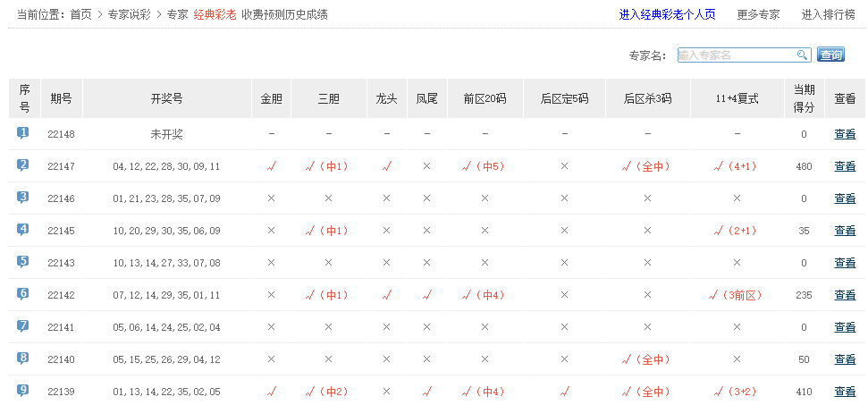Click the number 2 row badge
This screenshot has width=868, height=405.
click(23, 165)
